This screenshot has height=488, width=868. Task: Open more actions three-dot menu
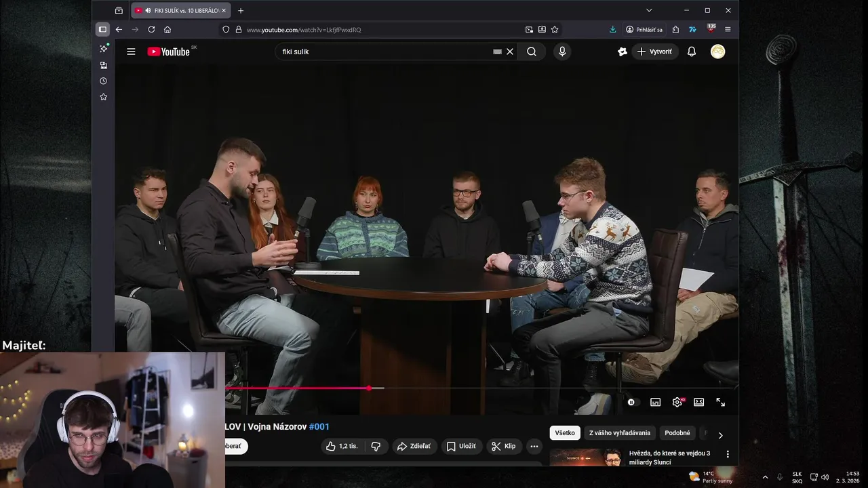coord(534,446)
